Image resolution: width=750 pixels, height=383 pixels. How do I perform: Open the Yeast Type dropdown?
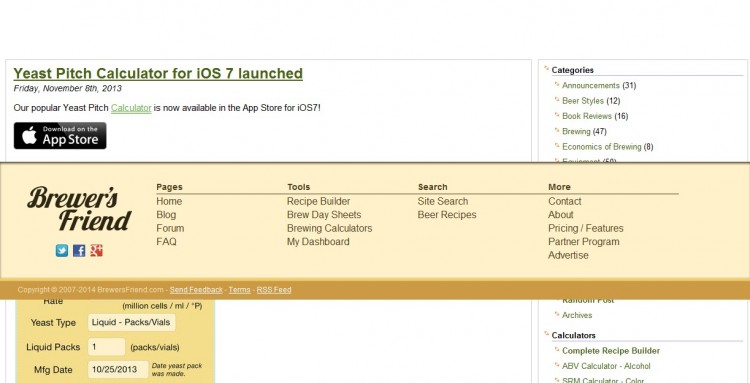tap(132, 322)
